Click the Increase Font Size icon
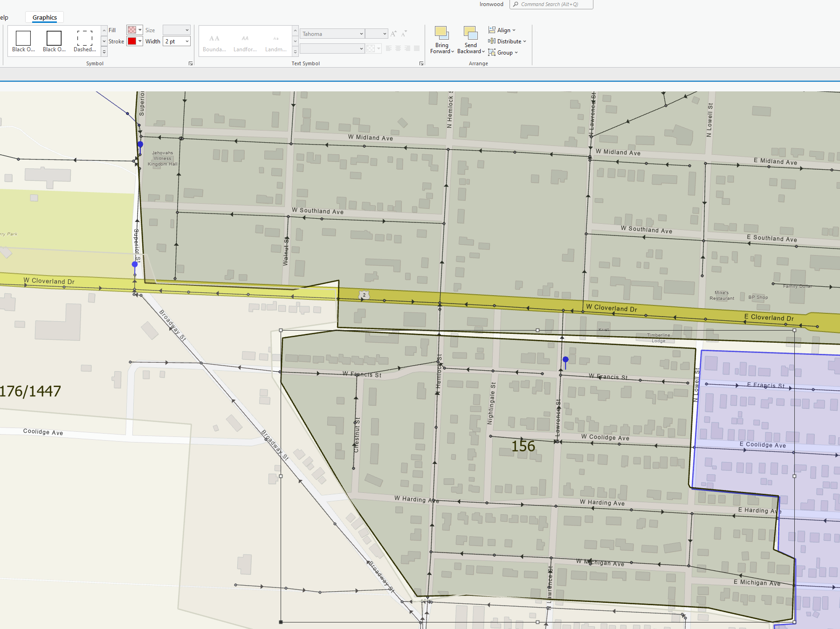 click(x=393, y=34)
